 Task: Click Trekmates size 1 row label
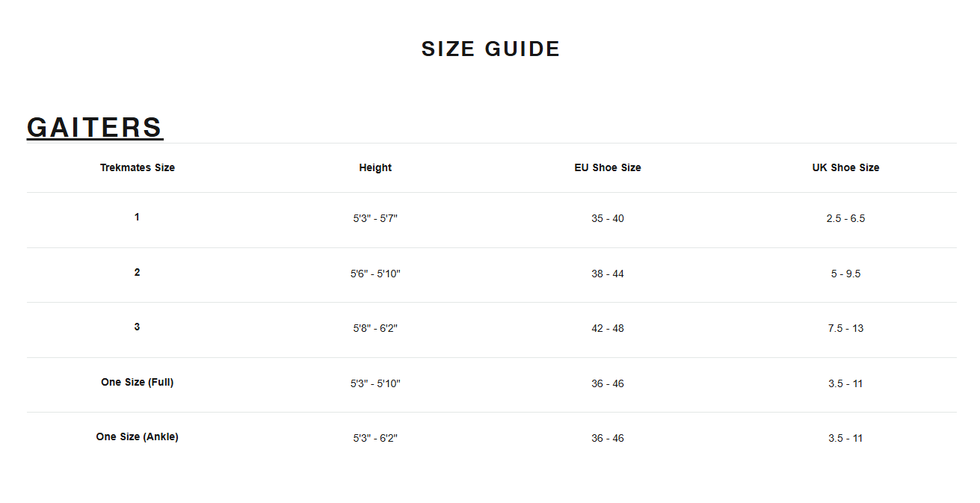pos(137,217)
